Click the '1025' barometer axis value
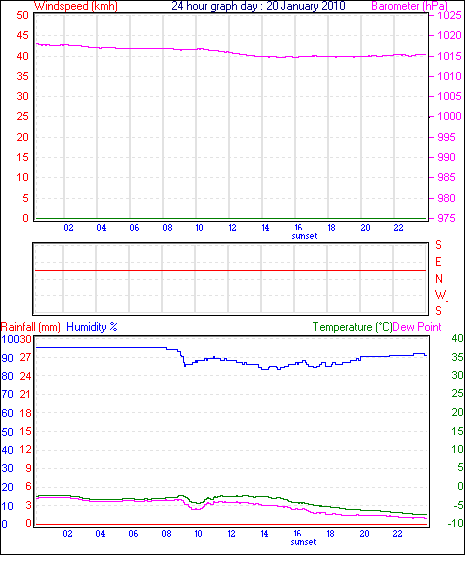The image size is (466, 566). click(x=449, y=15)
